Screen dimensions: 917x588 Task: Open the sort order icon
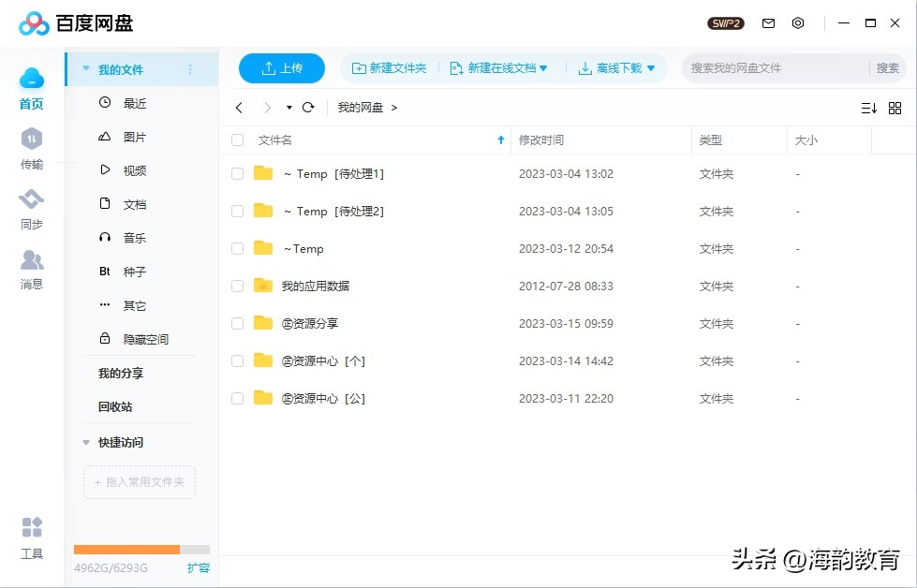pyautogui.click(x=868, y=108)
